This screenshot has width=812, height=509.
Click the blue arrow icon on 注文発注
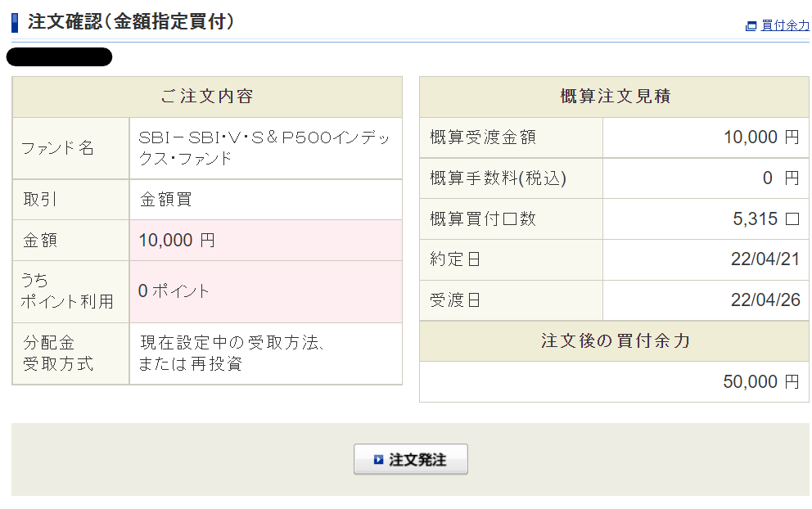point(377,460)
